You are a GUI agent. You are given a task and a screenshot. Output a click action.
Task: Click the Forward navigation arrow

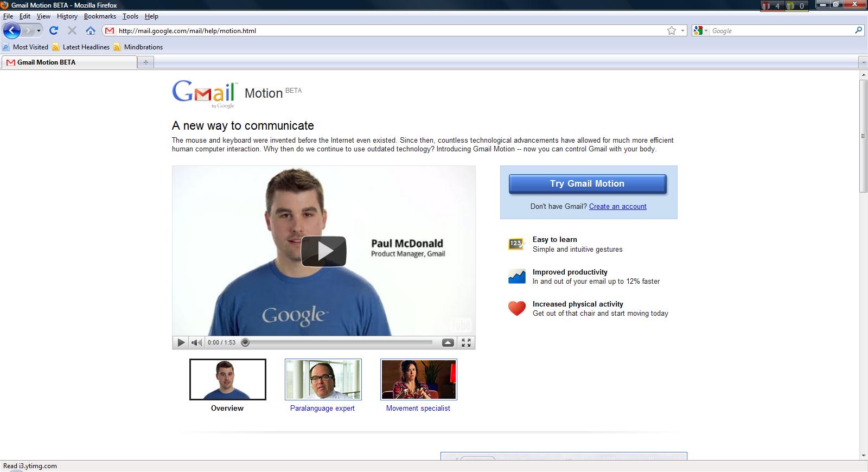coord(28,30)
